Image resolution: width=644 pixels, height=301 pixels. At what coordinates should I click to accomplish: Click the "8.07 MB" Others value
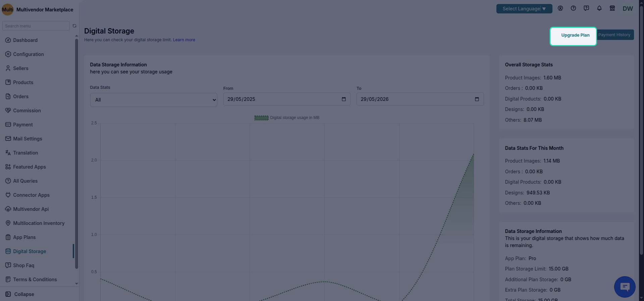[x=533, y=120]
